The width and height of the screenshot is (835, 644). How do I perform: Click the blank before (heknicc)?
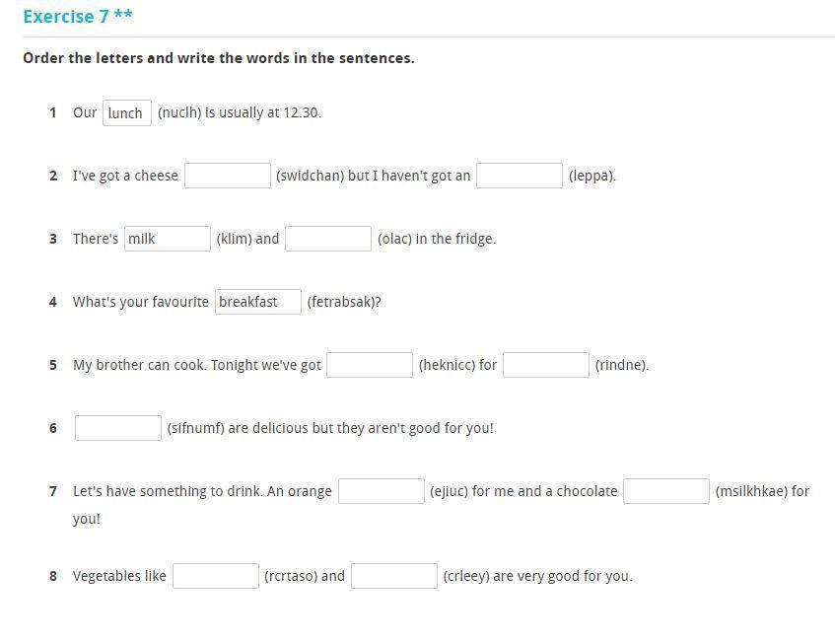(x=369, y=365)
